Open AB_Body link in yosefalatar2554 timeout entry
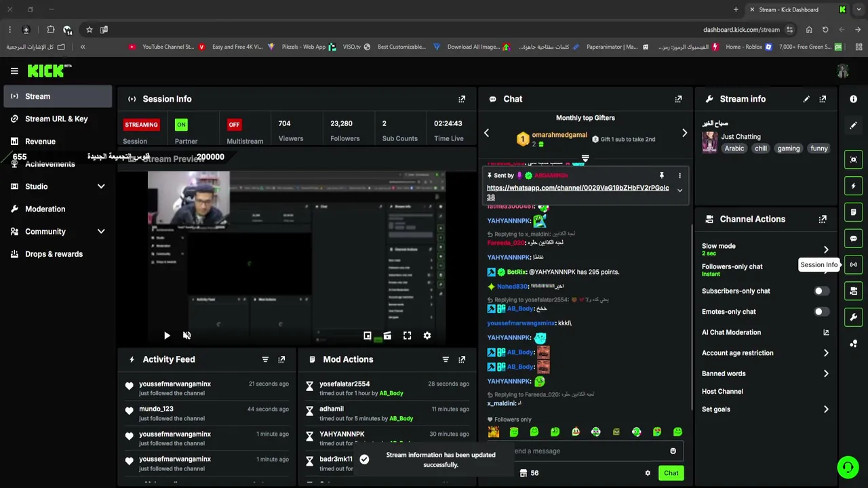Image resolution: width=868 pixels, height=488 pixels. point(391,393)
